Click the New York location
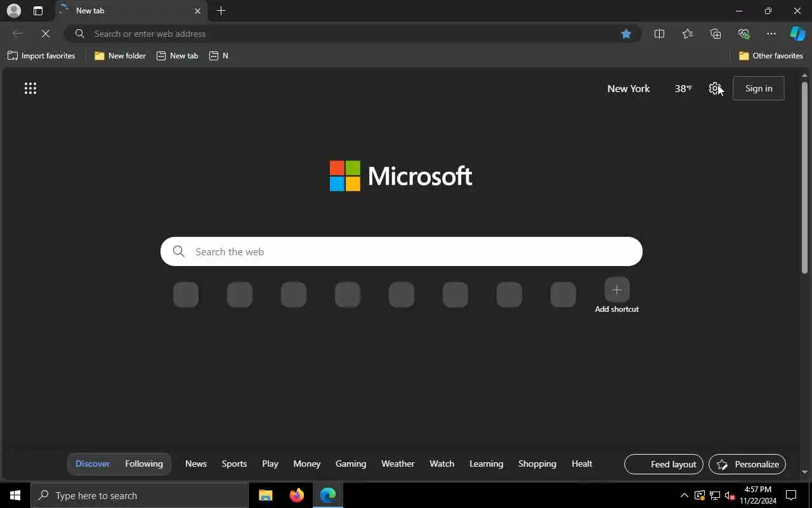This screenshot has width=812, height=508. click(x=629, y=88)
